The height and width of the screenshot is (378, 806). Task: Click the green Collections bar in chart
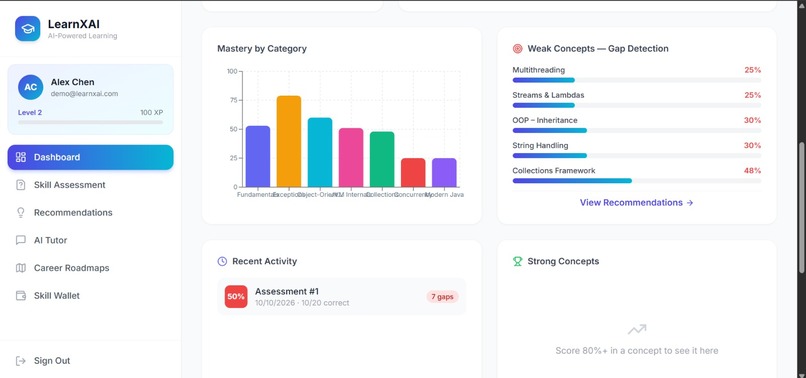[382, 159]
